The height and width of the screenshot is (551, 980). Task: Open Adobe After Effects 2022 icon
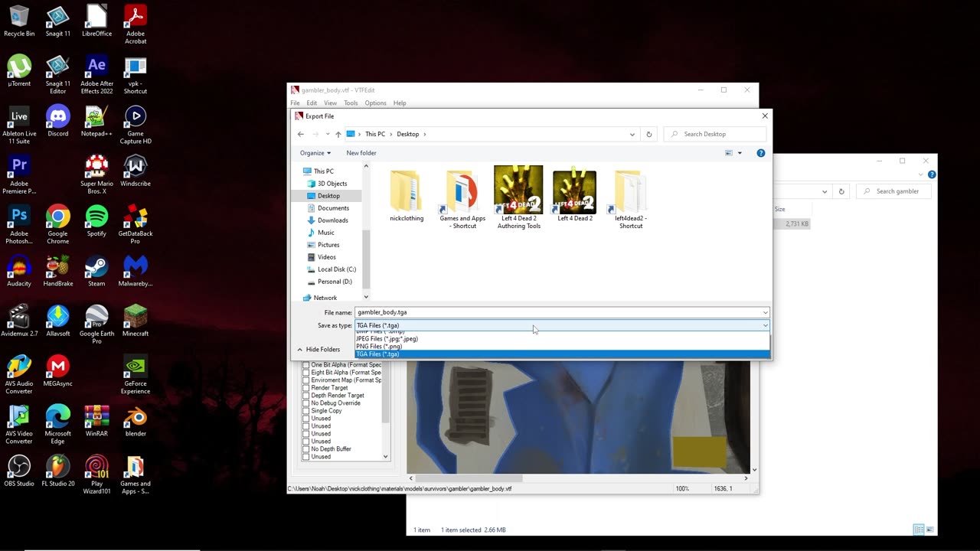point(96,74)
